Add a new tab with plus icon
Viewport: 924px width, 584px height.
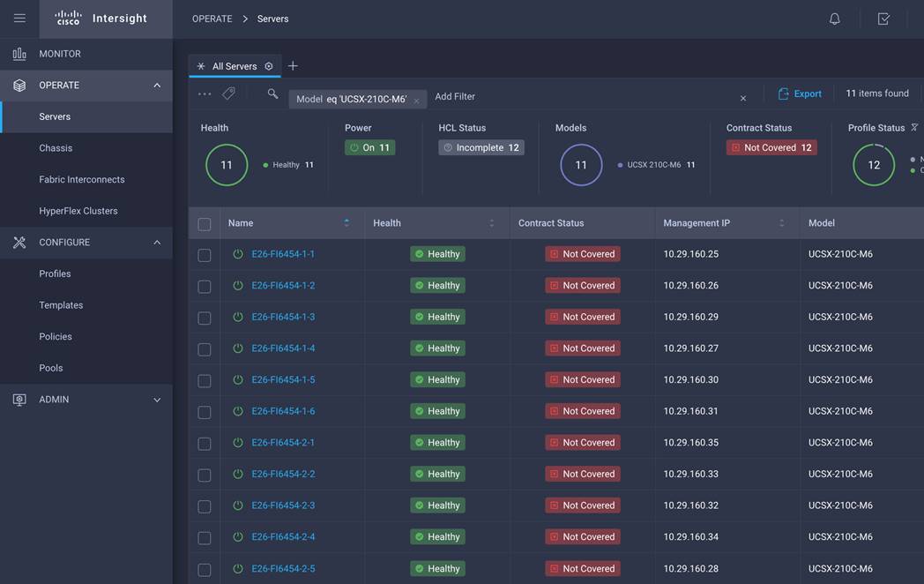pyautogui.click(x=293, y=65)
